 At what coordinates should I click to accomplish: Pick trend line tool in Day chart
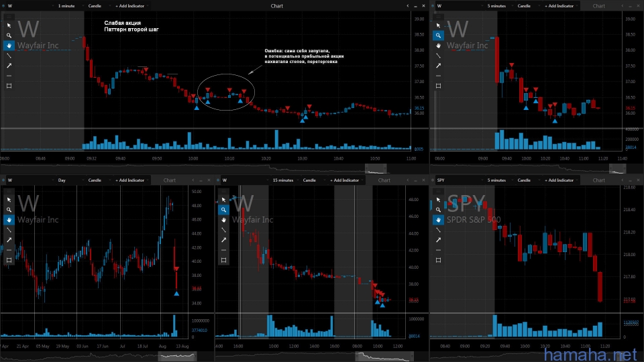9,230
